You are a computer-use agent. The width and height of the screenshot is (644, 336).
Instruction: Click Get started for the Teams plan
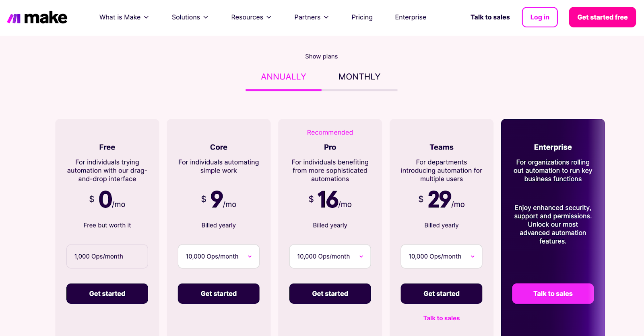click(x=441, y=293)
